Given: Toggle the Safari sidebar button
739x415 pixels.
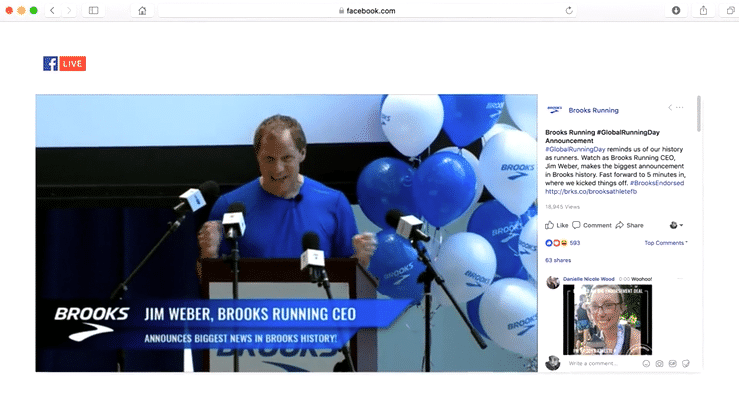Looking at the screenshot, I should [93, 10].
